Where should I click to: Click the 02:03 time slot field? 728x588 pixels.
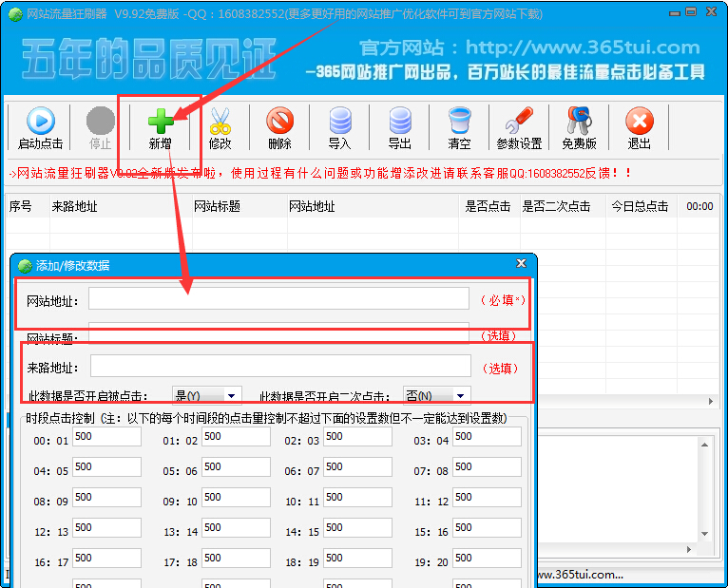click(x=357, y=437)
